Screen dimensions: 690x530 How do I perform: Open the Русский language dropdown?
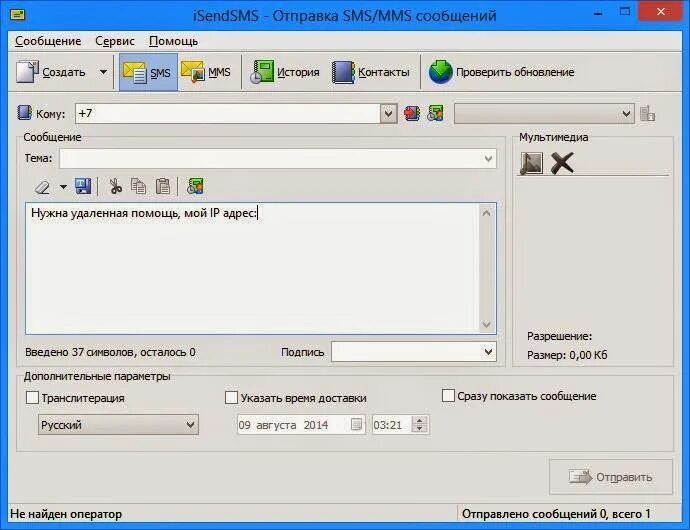coord(118,425)
